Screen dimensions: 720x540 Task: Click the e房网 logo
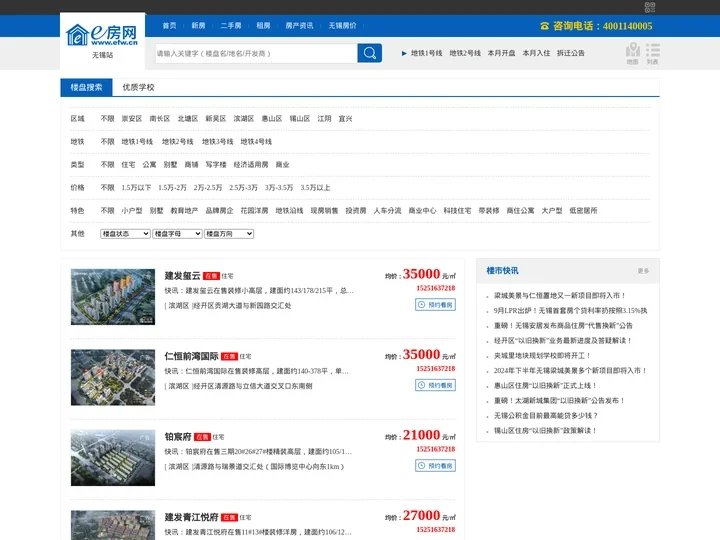(102, 35)
